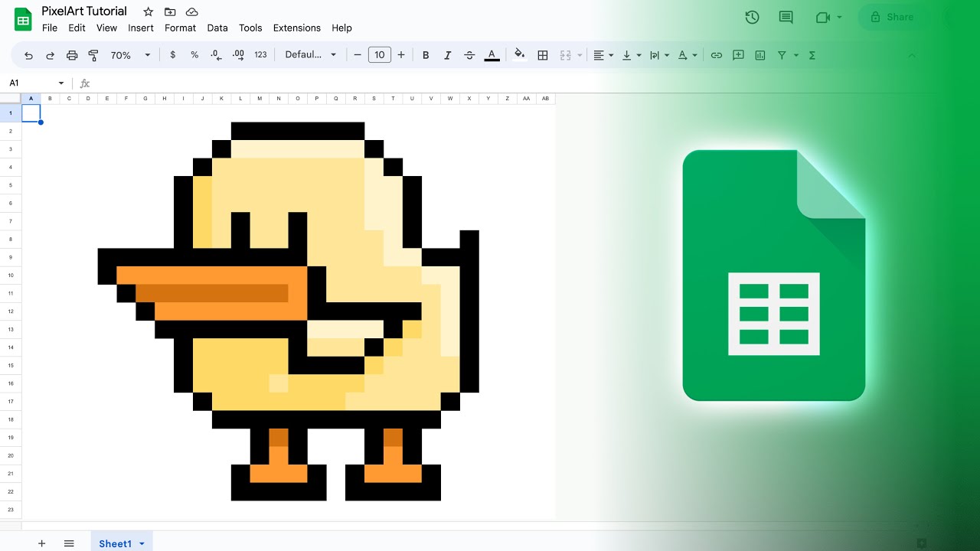The height and width of the screenshot is (551, 980).
Task: Apply fill color with the paint bucket icon
Action: [x=520, y=55]
